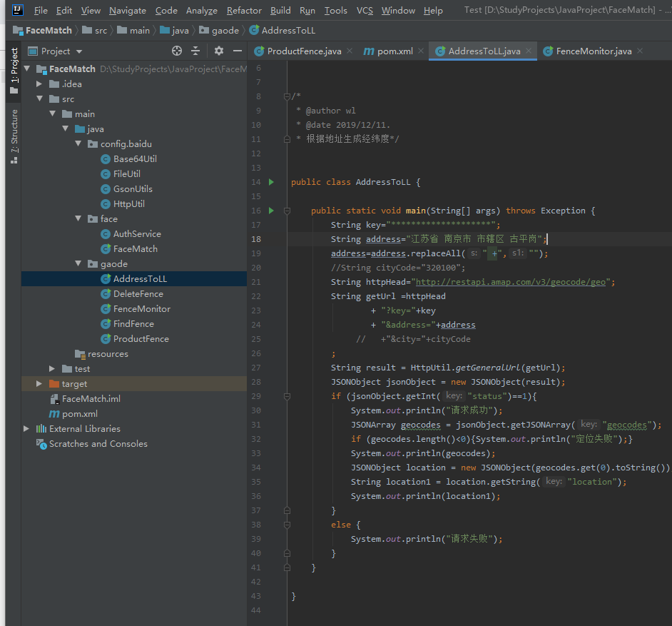Screen dimensions: 672x626
Task: Switch to ProductFence.java tab
Action: pos(304,51)
